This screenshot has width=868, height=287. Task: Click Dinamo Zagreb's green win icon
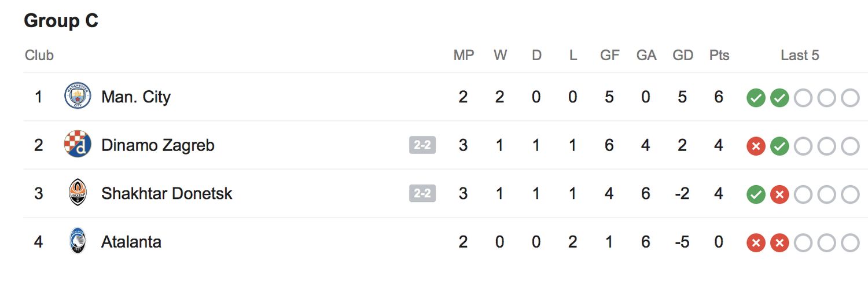(779, 146)
